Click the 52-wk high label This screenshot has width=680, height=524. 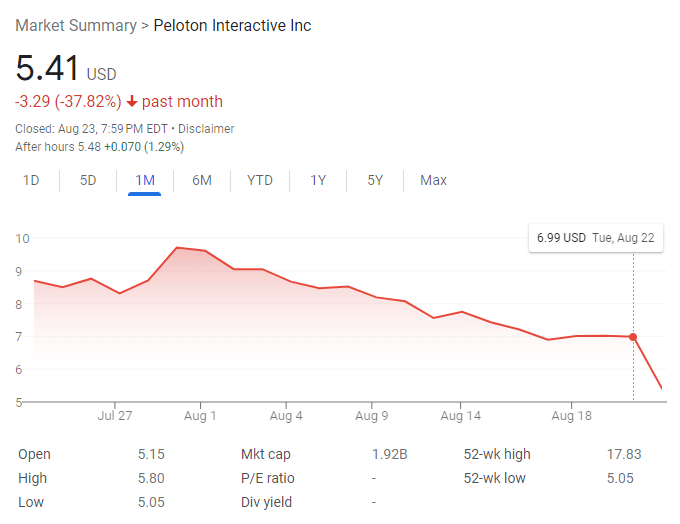click(x=497, y=454)
